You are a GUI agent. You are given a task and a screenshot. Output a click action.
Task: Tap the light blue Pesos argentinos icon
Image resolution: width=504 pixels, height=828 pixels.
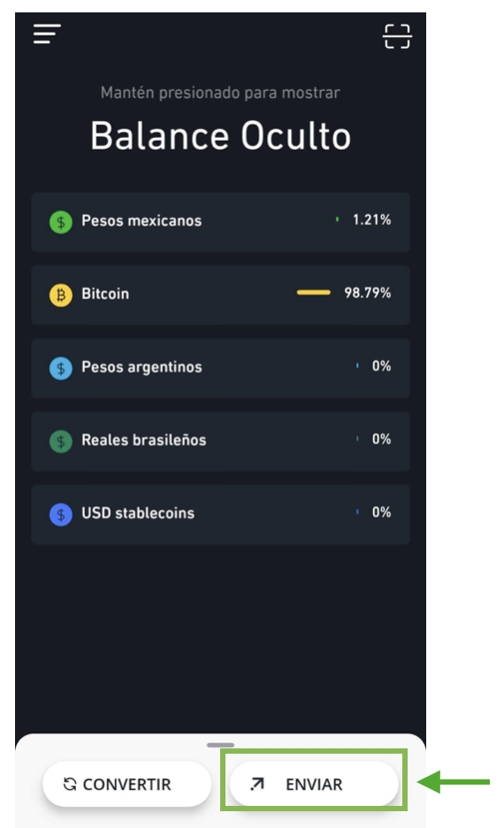[61, 368]
